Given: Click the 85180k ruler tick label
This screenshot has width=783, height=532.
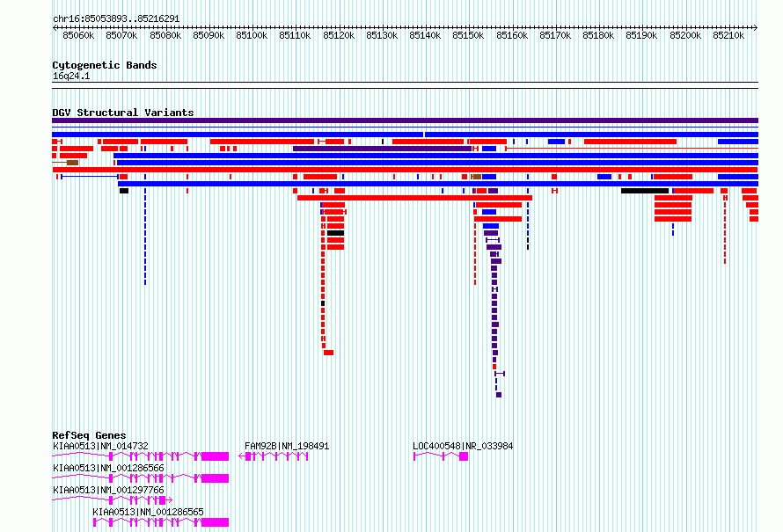Looking at the screenshot, I should [598, 35].
